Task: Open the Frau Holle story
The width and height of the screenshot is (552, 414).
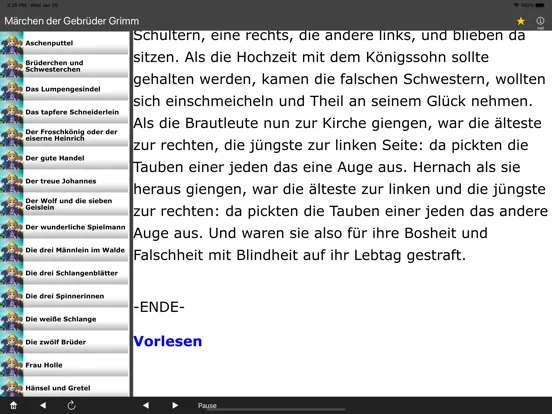Action: pos(65,365)
